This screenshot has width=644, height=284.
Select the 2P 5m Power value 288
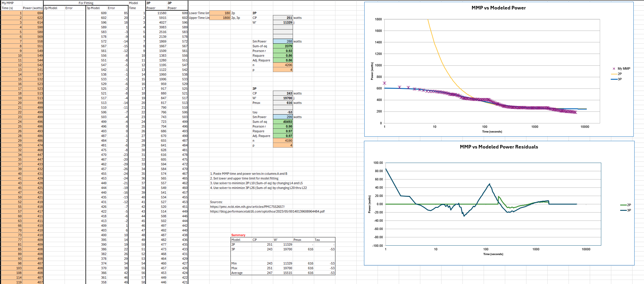(283, 41)
